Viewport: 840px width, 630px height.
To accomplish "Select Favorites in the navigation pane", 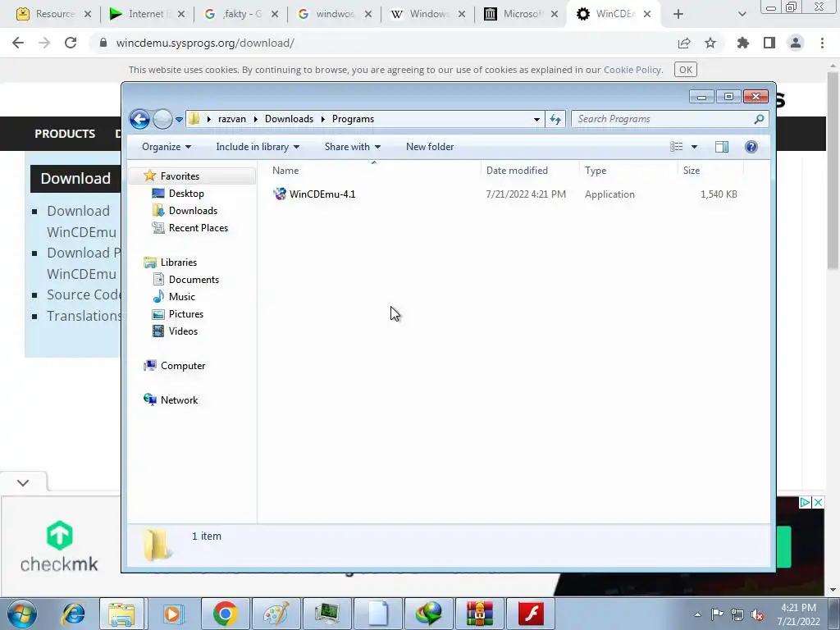I will click(x=180, y=176).
